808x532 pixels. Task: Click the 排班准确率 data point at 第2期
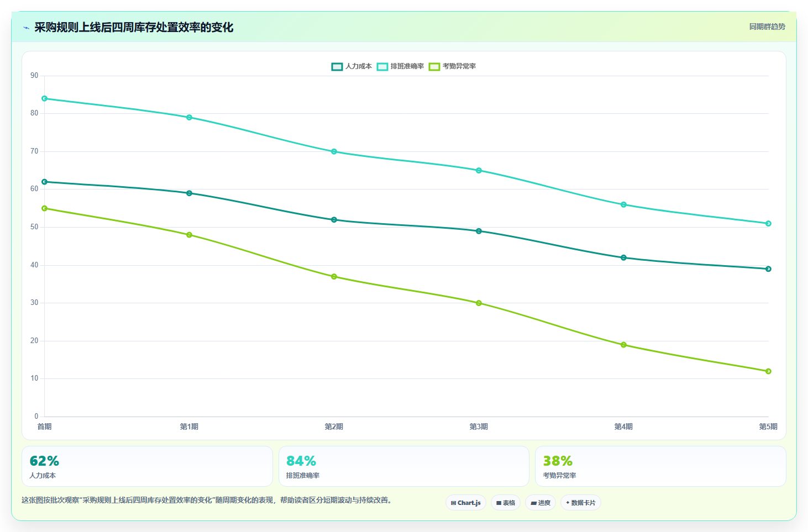click(334, 151)
